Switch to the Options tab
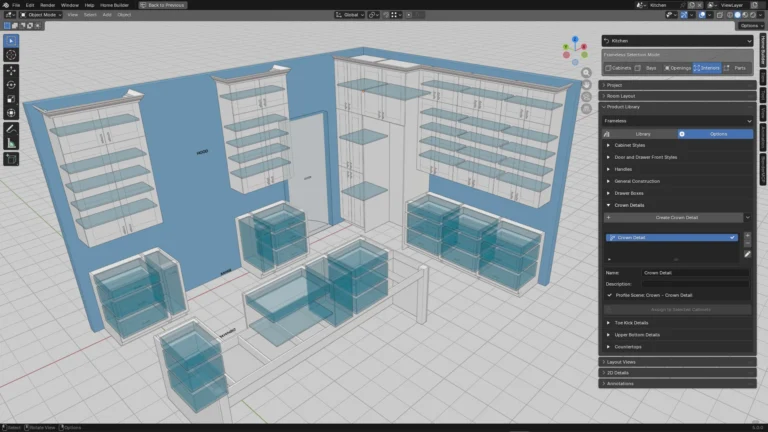Image resolution: width=768 pixels, height=432 pixels. (x=716, y=134)
